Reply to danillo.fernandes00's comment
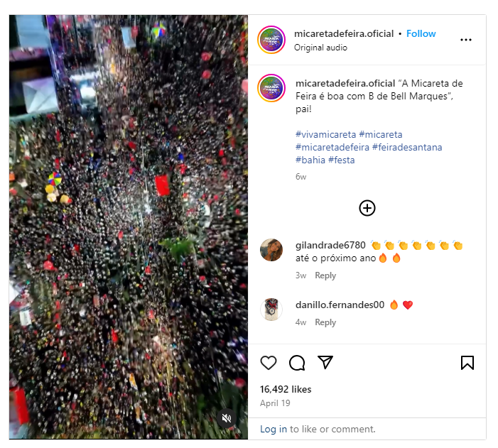 coord(325,322)
